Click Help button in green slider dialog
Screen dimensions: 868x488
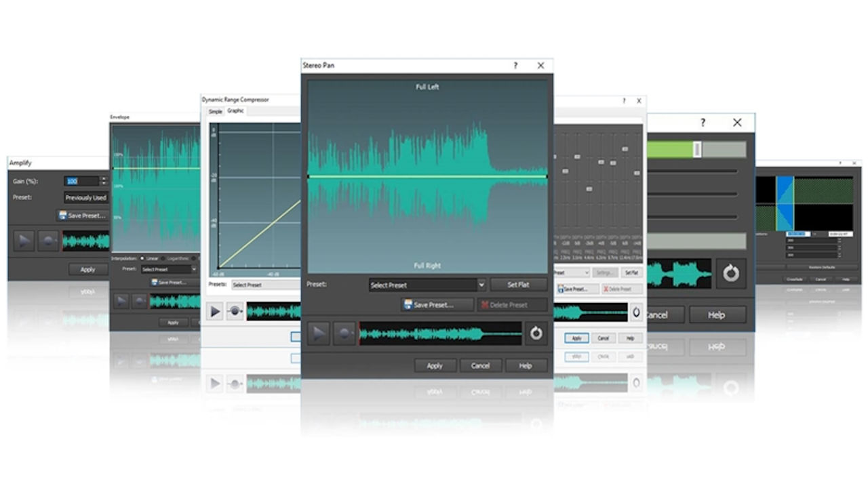pos(717,314)
